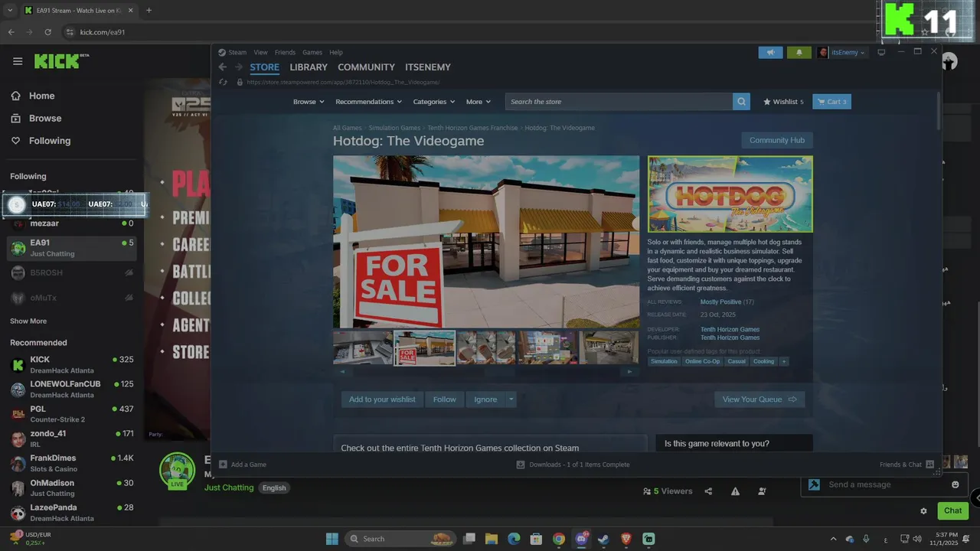Open PGL Counter-Strike 2 channel
980x551 pixels.
tap(72, 414)
